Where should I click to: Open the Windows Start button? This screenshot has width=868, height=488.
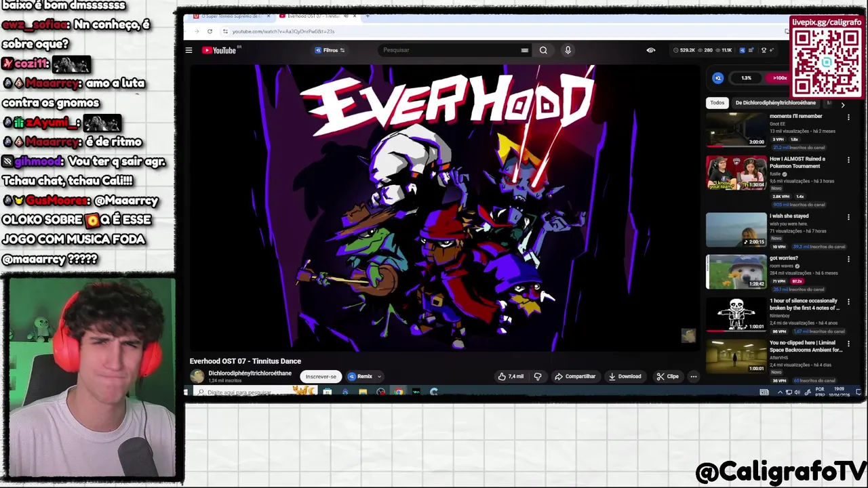click(186, 392)
